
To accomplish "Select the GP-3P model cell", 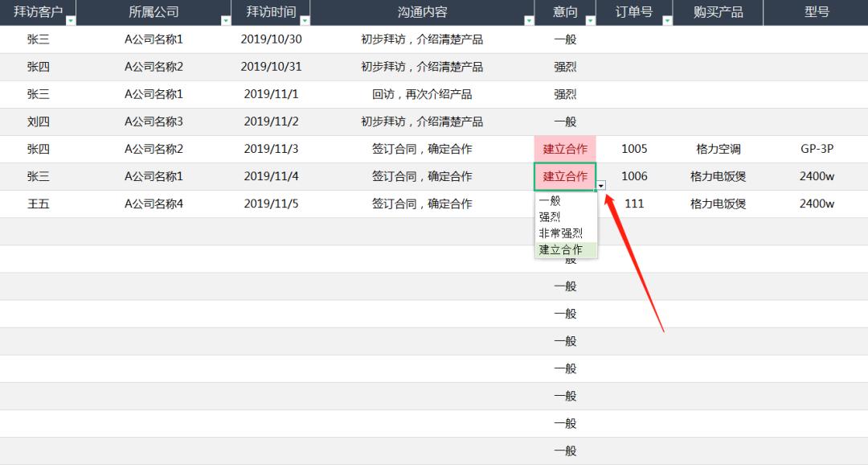I will [817, 149].
